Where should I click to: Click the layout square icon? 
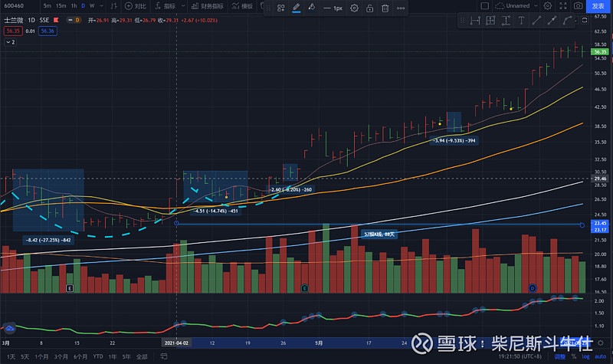tap(485, 6)
